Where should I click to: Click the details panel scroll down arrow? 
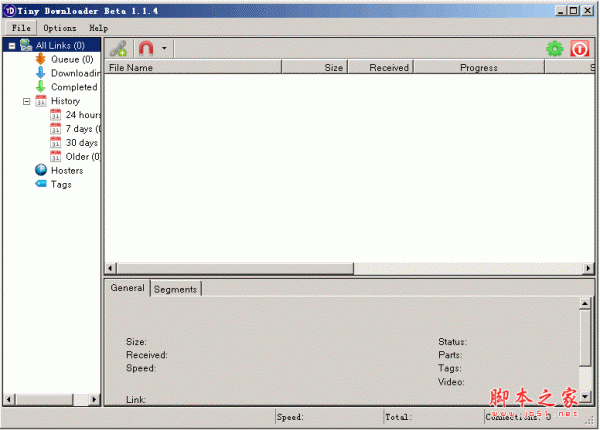585,396
